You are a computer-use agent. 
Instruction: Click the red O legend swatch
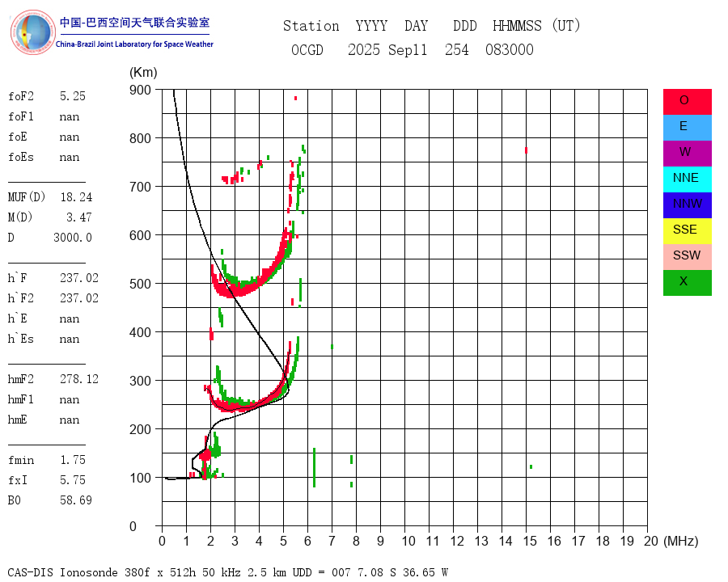687,102
